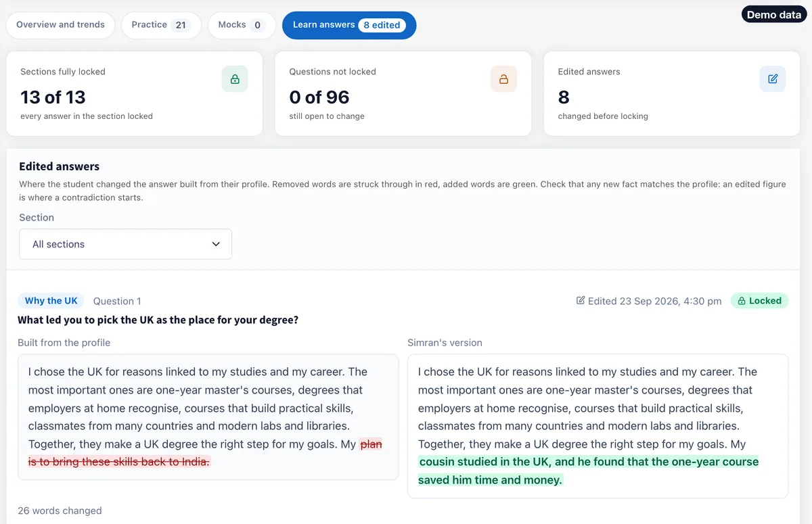This screenshot has height=524, width=812.
Task: Select the Learn answers tab
Action: pyautogui.click(x=348, y=25)
